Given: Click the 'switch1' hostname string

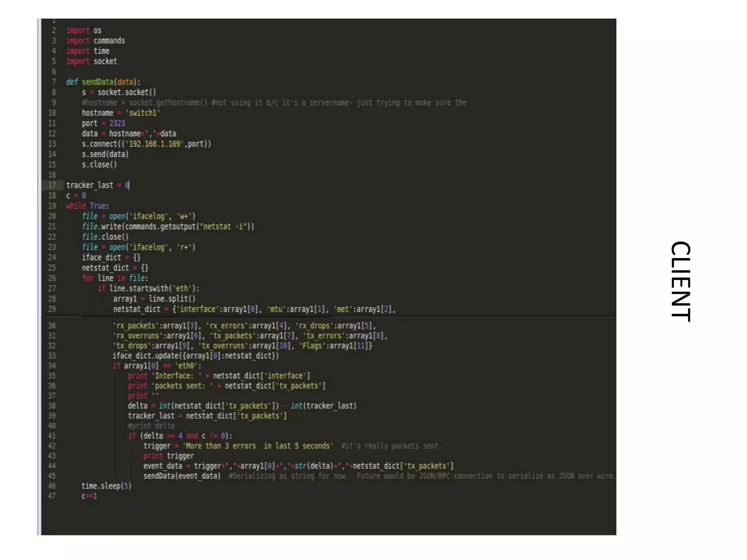Looking at the screenshot, I should 143,113.
